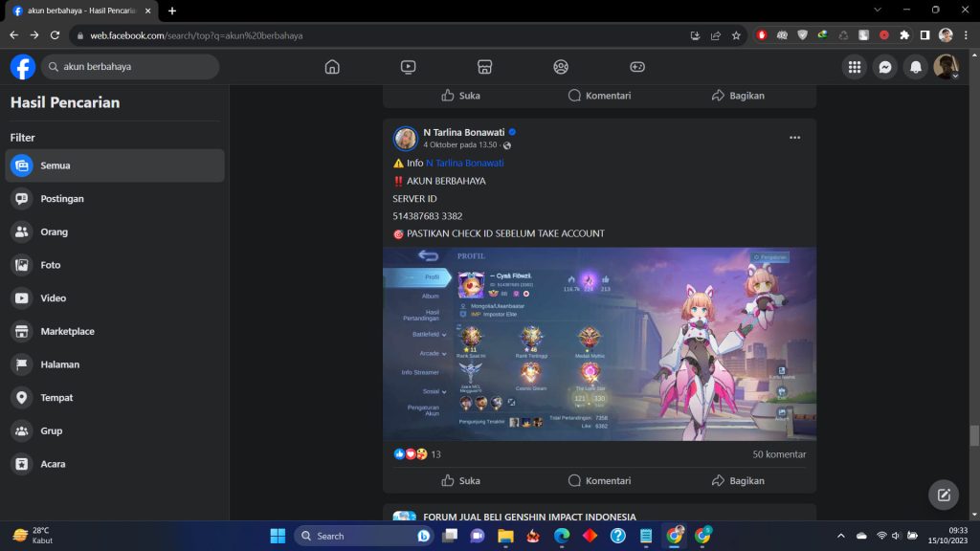Screen dimensions: 980x551
Task: View the reactions count 13
Action: tap(435, 454)
